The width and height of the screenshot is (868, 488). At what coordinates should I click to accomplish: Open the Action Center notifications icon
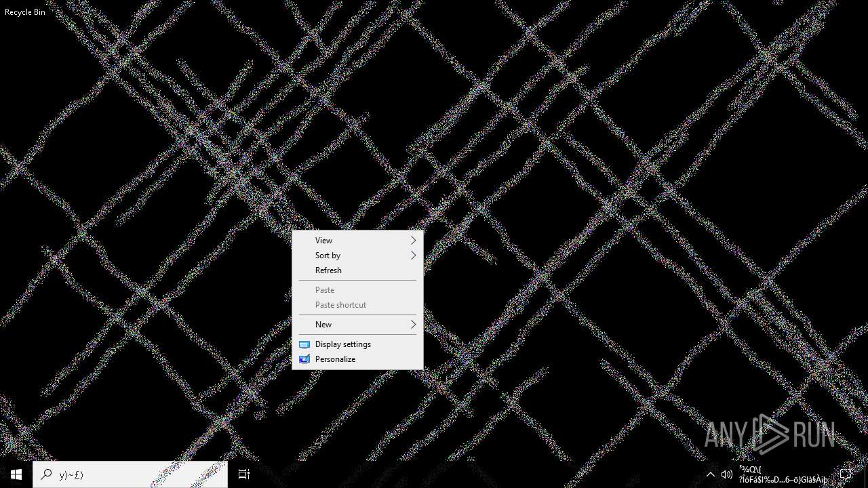(846, 474)
